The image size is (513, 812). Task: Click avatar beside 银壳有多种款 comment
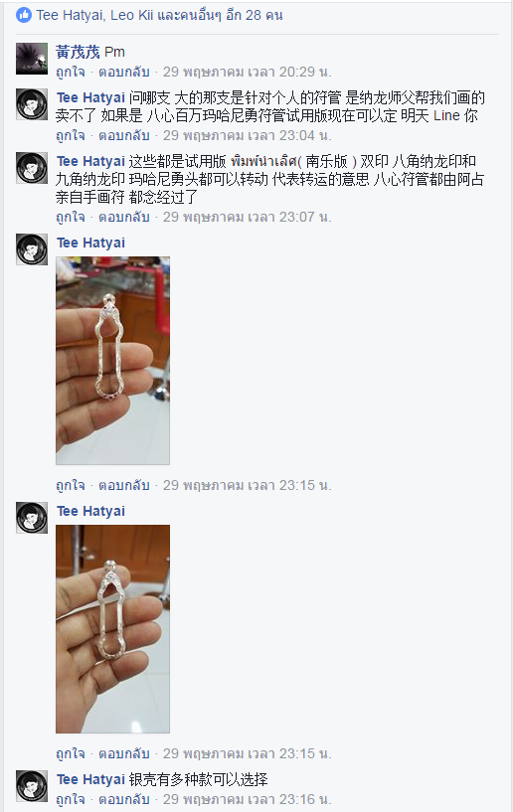tap(32, 785)
